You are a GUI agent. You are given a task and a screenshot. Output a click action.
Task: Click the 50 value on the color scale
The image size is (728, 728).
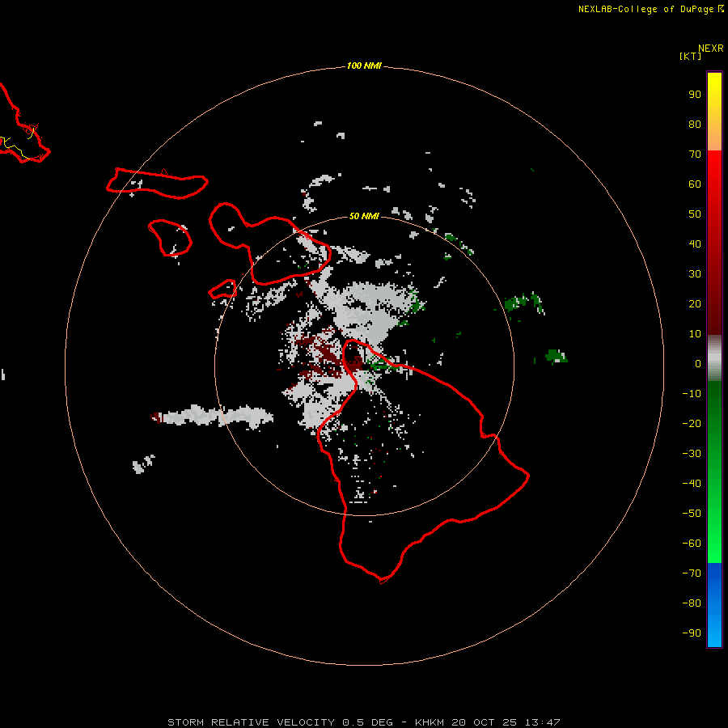pos(695,214)
